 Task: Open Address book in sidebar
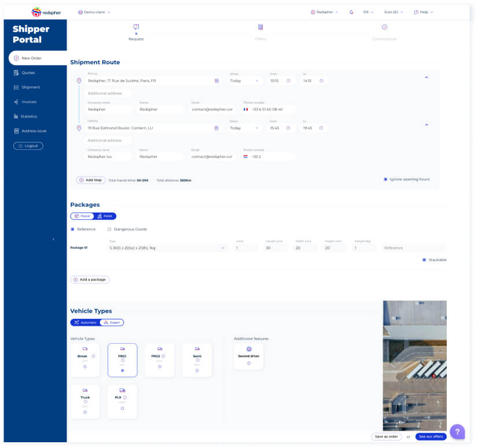[x=30, y=131]
